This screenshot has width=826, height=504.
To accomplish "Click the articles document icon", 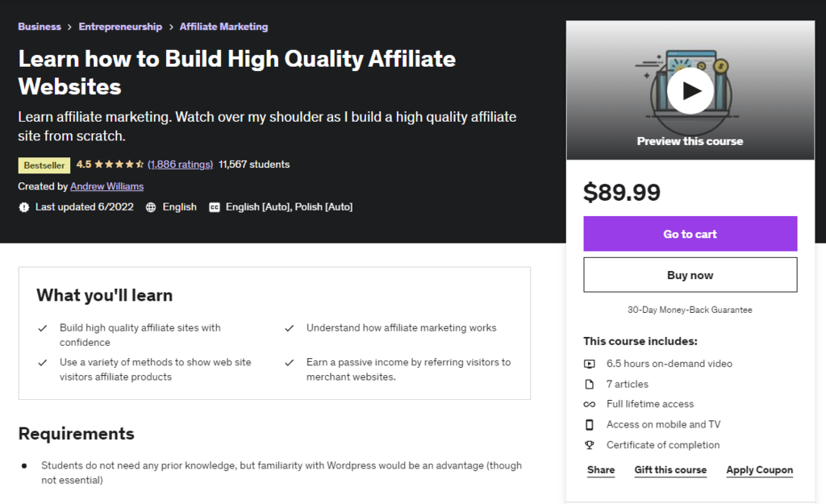I will [x=590, y=384].
